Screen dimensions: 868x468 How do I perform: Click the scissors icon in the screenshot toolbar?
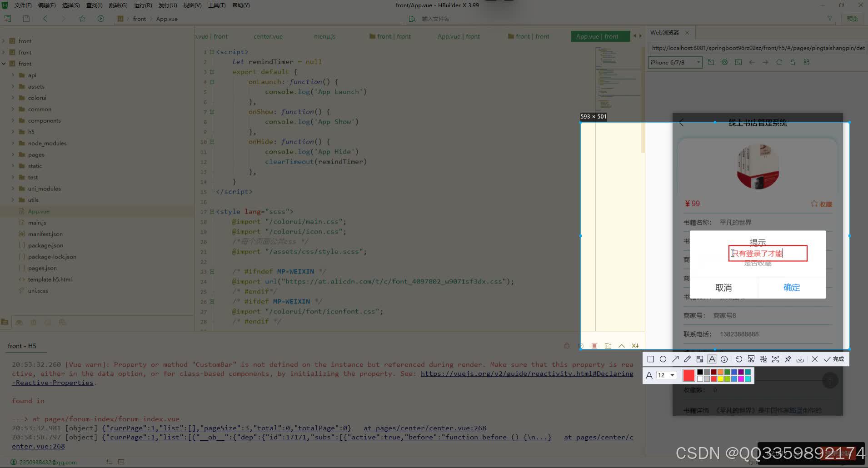click(x=751, y=359)
